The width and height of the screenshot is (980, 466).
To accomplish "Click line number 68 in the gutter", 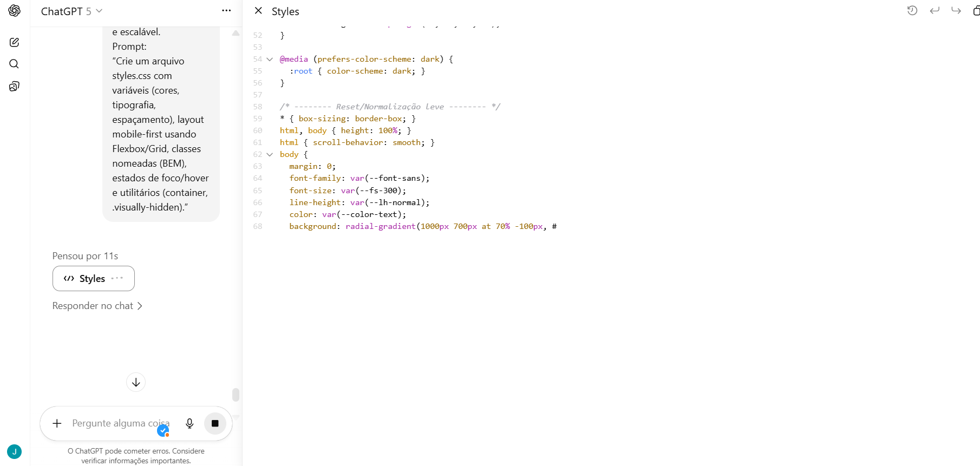I will 257,226.
